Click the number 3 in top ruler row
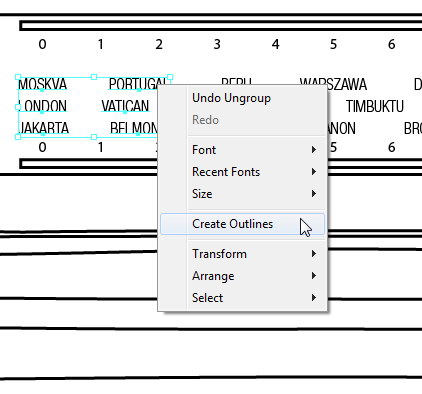422x394 pixels. coord(217,44)
